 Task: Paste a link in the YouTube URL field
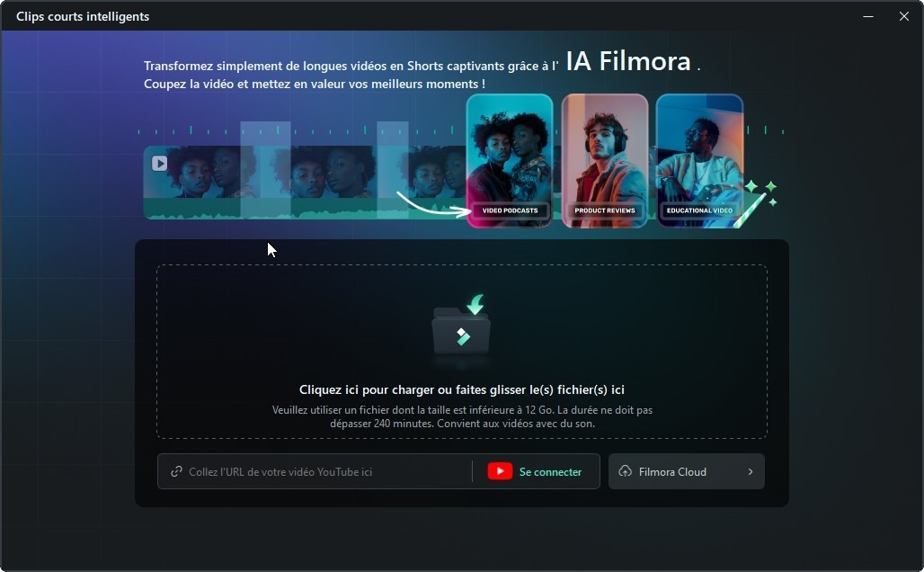point(315,471)
